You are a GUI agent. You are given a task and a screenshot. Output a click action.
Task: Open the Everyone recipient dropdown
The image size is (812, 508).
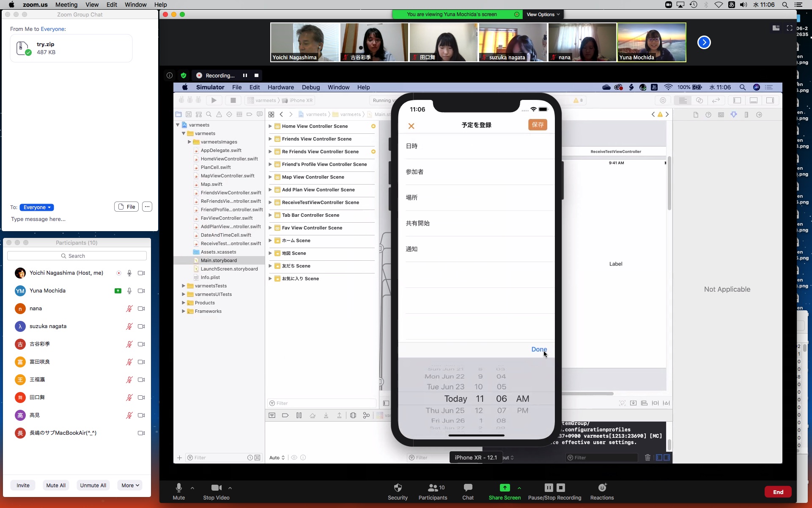click(x=37, y=207)
